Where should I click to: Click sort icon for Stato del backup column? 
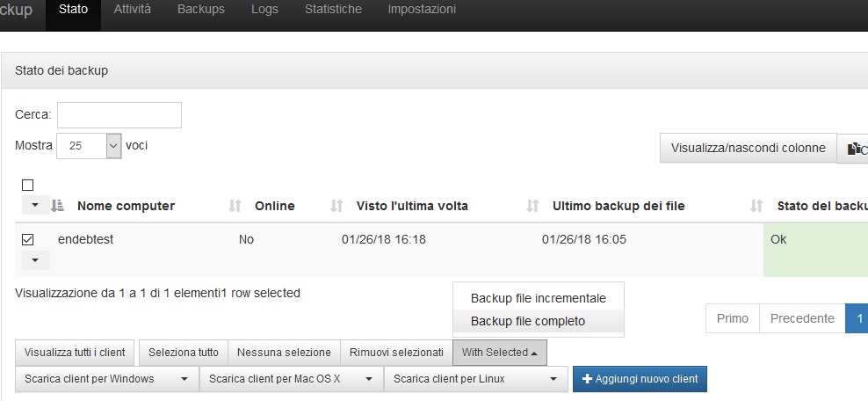(x=756, y=206)
